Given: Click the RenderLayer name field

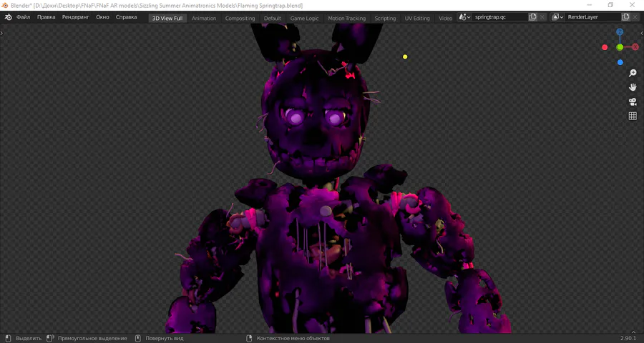Looking at the screenshot, I should (593, 17).
